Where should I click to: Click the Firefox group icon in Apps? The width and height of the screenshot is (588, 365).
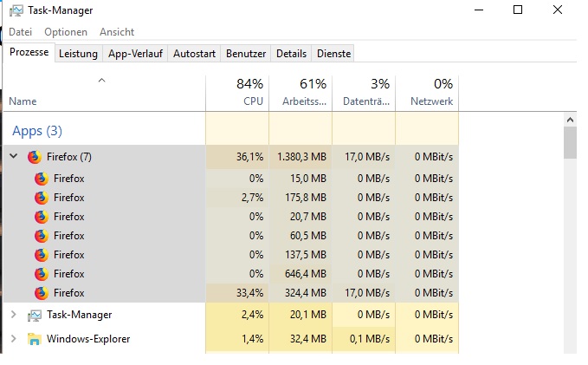tap(35, 157)
